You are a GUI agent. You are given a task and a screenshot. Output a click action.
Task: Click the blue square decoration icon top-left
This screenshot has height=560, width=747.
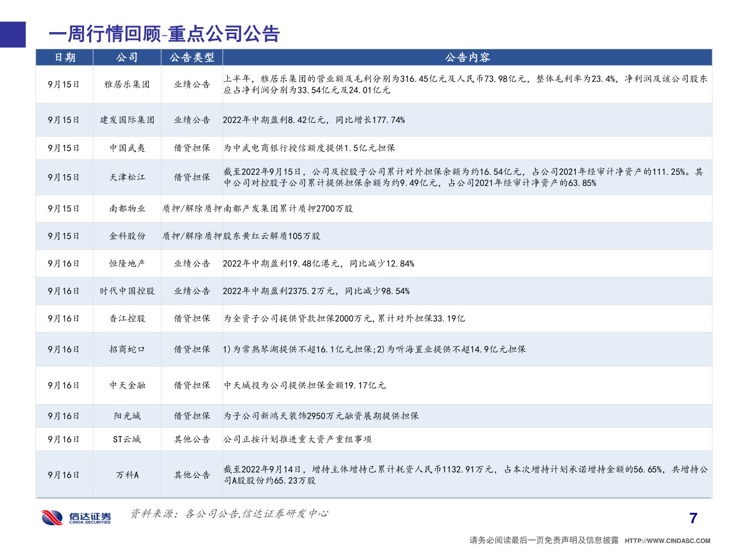pos(12,35)
